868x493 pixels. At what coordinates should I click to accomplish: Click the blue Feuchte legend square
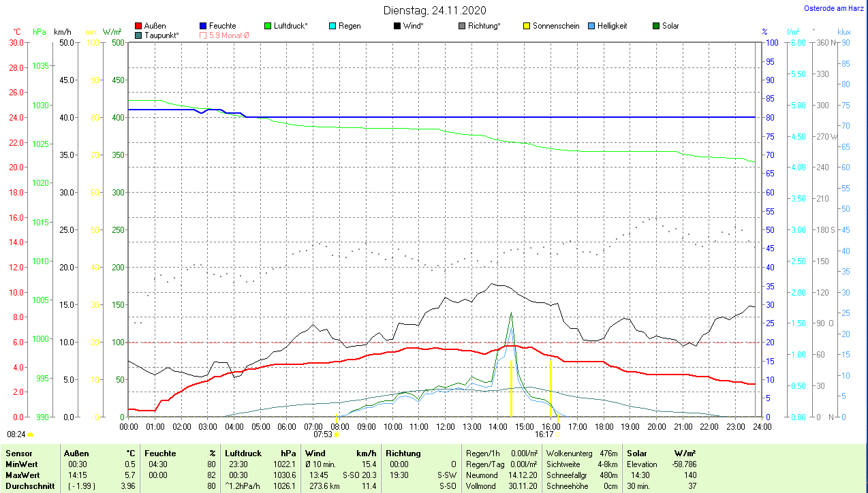tap(204, 26)
